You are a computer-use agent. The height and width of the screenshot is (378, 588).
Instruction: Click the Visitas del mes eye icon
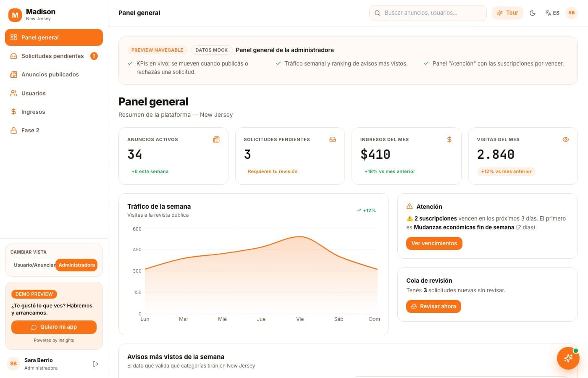566,139
